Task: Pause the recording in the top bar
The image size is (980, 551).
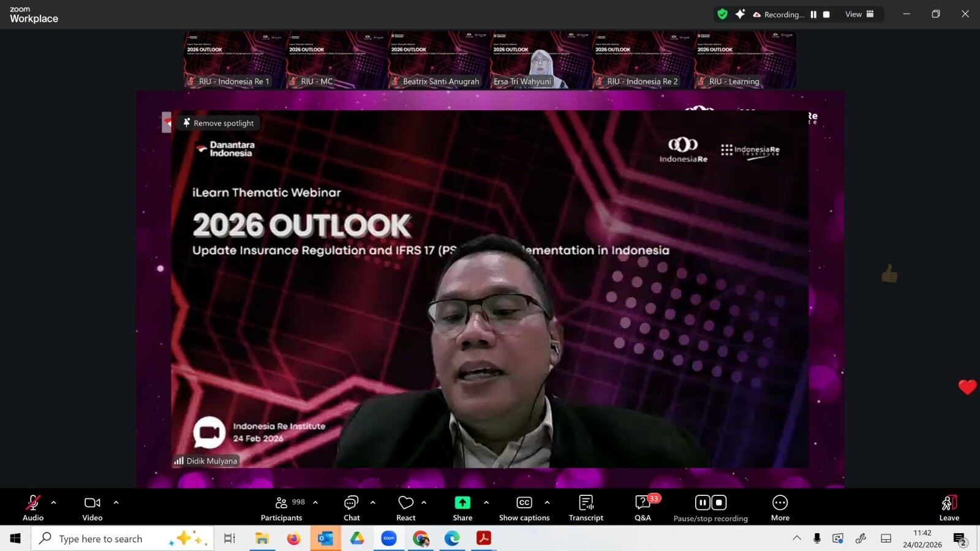Action: [813, 15]
